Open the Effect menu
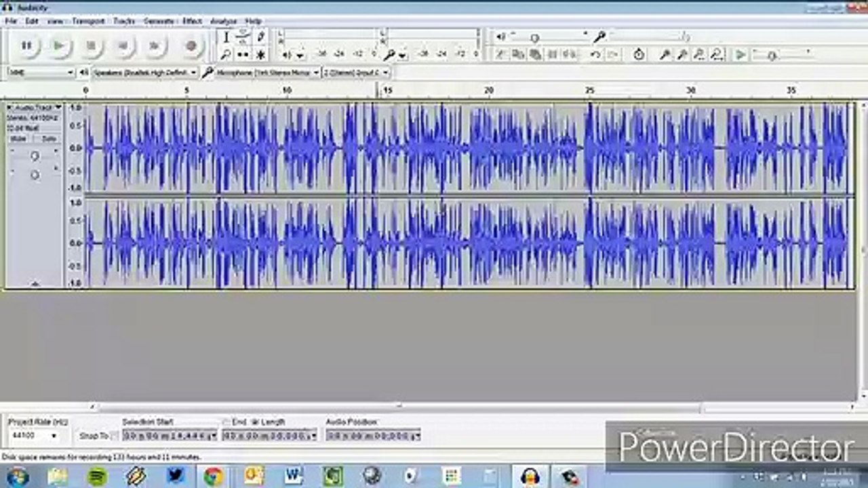 coord(192,21)
